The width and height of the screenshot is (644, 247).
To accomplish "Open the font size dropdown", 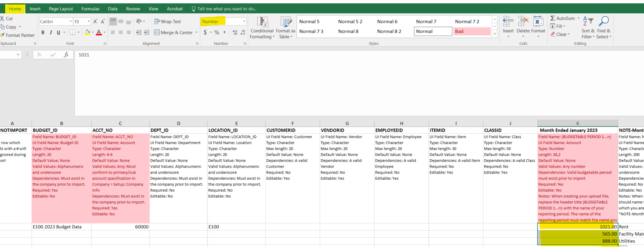I will (88, 22).
